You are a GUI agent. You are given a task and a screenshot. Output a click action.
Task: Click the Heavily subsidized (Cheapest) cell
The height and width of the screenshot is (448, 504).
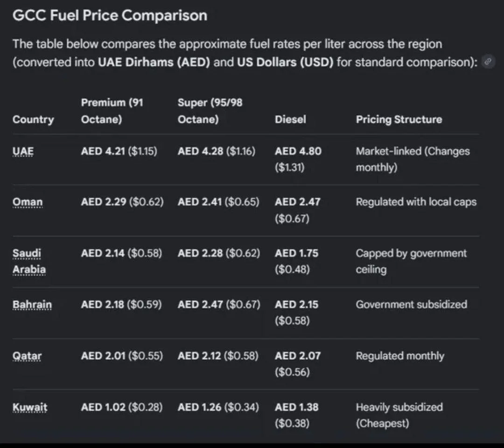pyautogui.click(x=399, y=415)
